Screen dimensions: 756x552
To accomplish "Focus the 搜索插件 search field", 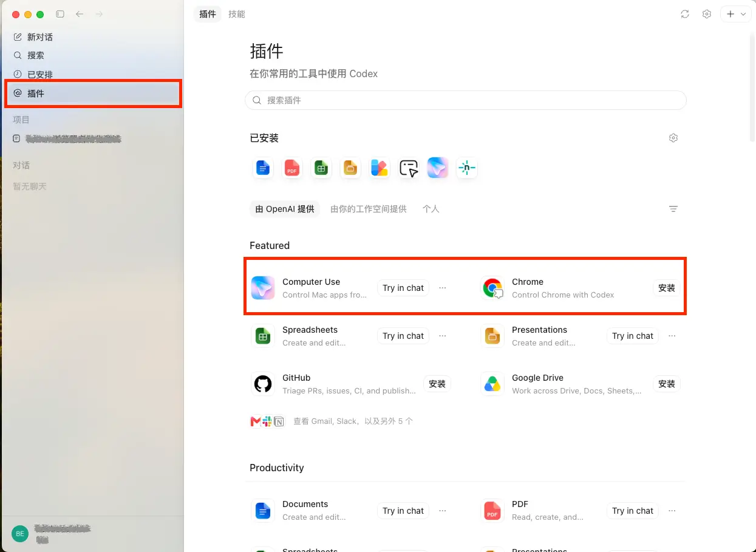I will [466, 100].
